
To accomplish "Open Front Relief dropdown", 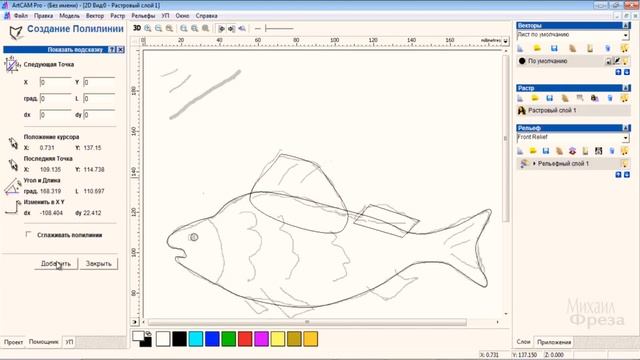I will point(626,138).
